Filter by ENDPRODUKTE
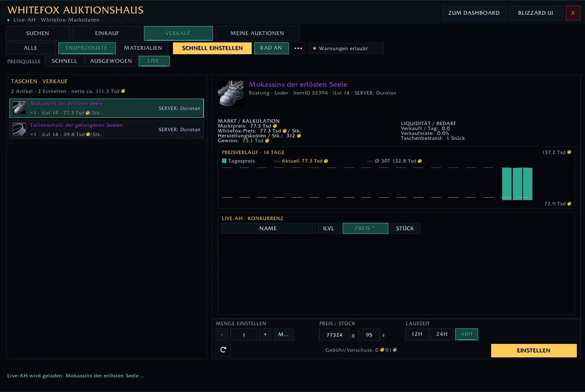This screenshot has height=392, width=585. 87,48
